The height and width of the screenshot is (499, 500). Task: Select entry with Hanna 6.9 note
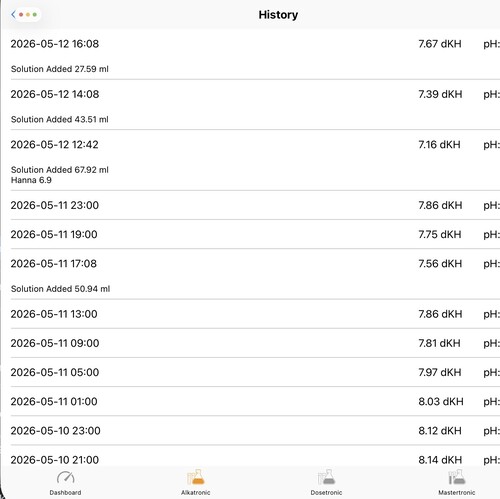255,160
